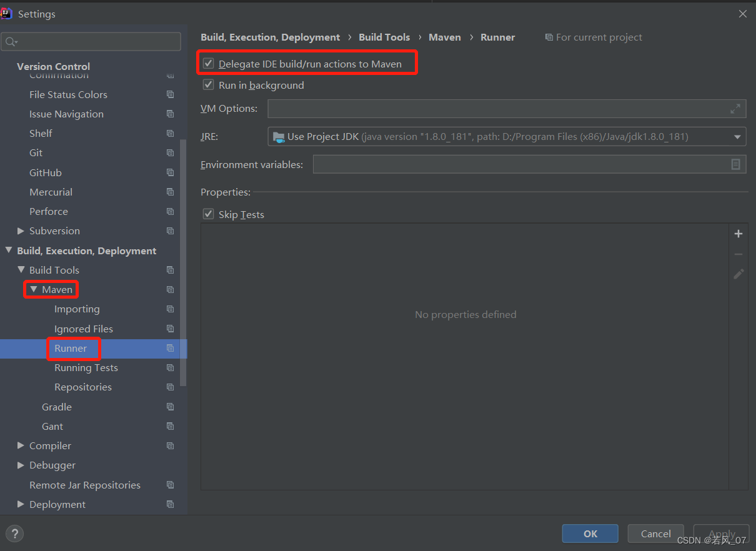Click the per-project icon beside Perforce
The image size is (756, 551).
(170, 211)
